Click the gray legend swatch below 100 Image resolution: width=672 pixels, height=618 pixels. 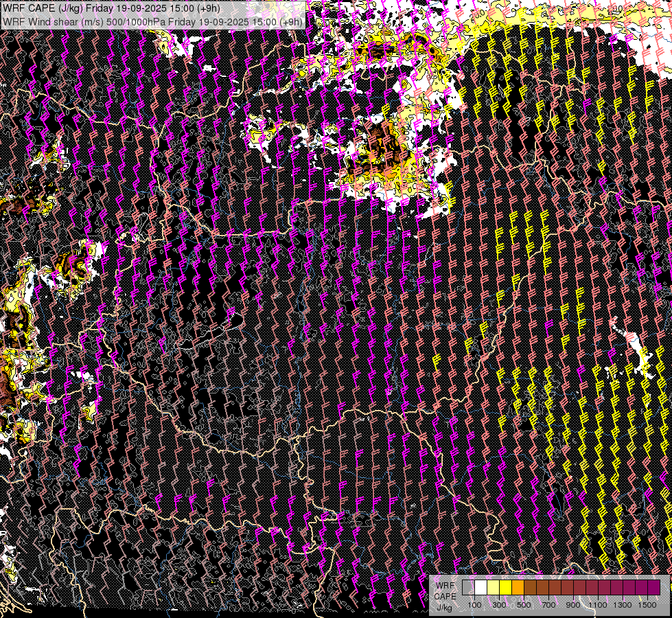[468, 587]
